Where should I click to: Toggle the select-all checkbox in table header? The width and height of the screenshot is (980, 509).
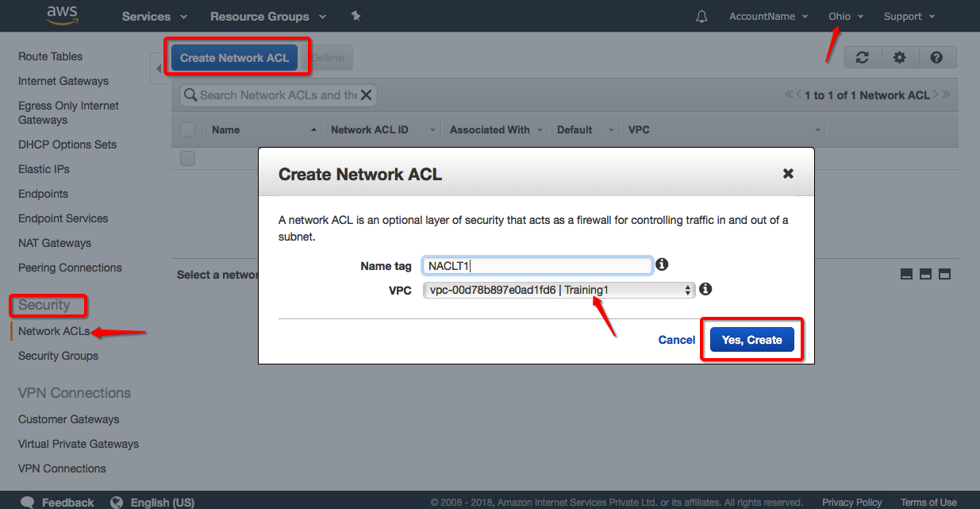[x=187, y=129]
